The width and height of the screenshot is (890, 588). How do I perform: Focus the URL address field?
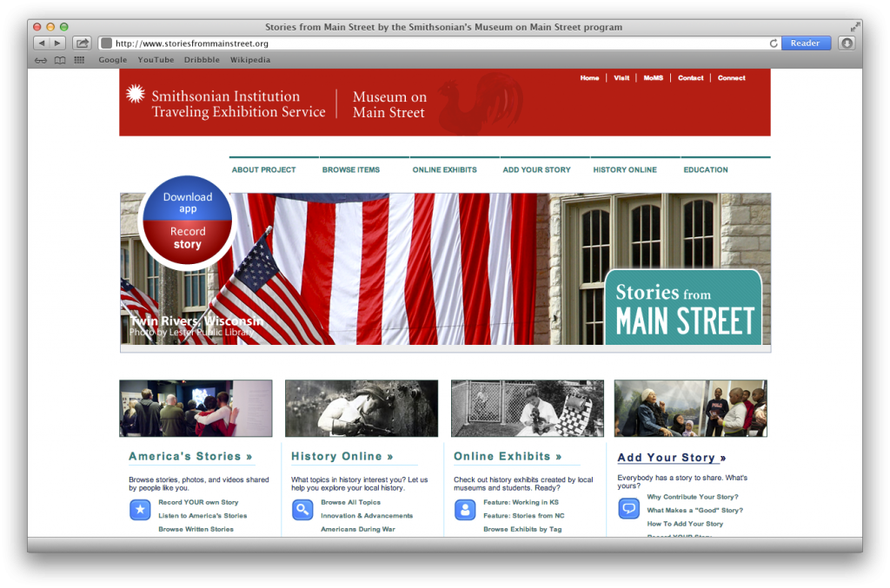pyautogui.click(x=440, y=43)
